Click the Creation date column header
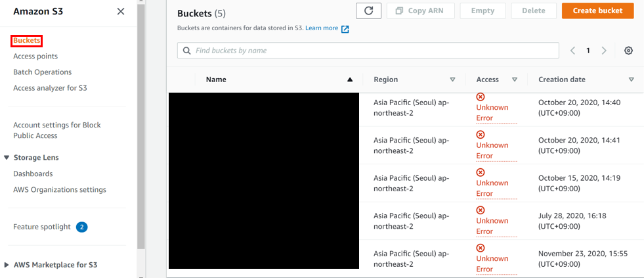 pyautogui.click(x=562, y=80)
